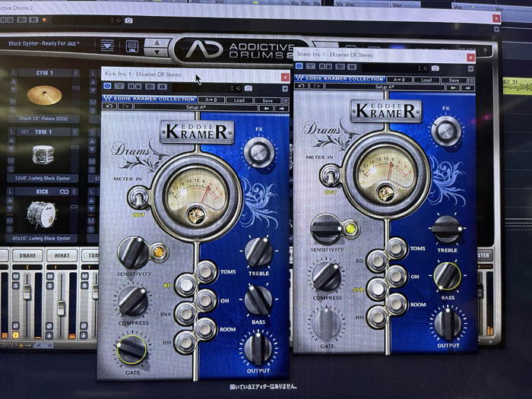Select SNR mode button in Kick plugin
The image size is (532, 399).
point(186,314)
